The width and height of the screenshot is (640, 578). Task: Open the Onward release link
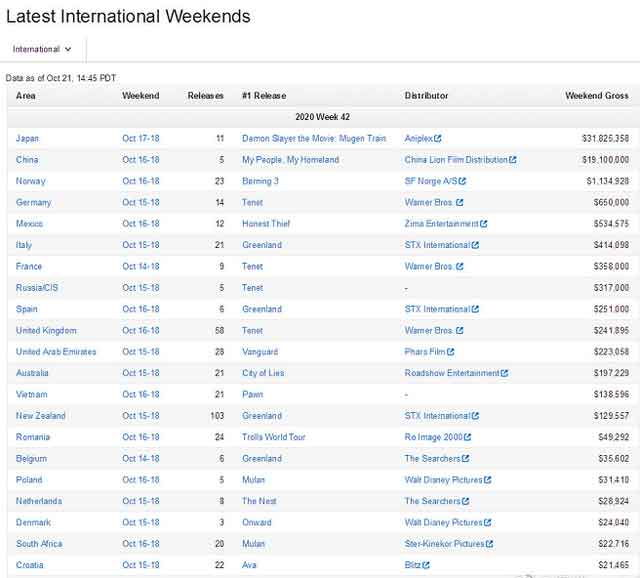click(257, 522)
